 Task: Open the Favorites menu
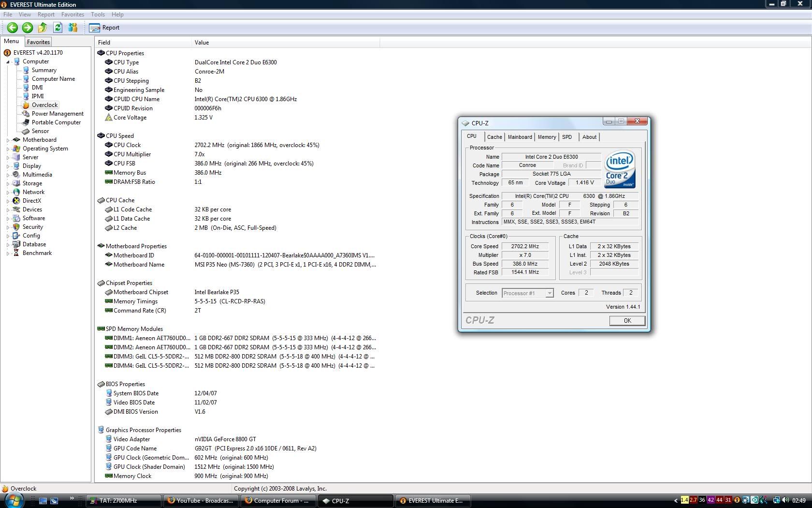[x=72, y=15]
